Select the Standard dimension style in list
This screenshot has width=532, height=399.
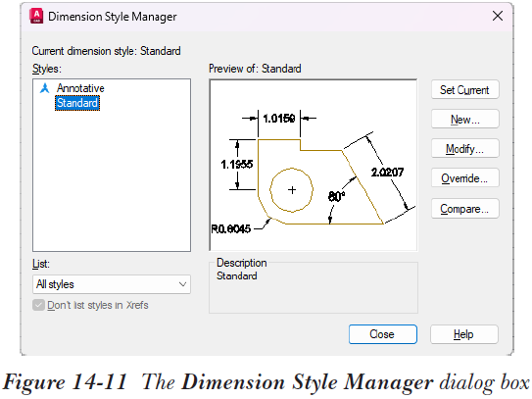(x=77, y=103)
